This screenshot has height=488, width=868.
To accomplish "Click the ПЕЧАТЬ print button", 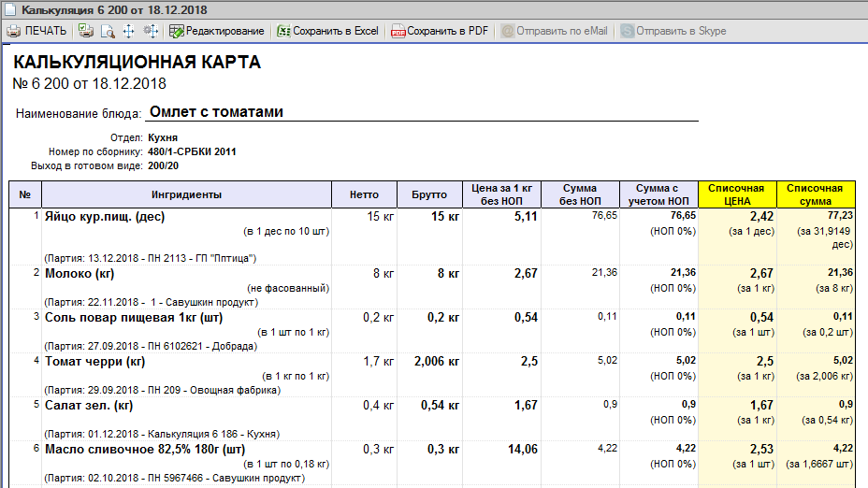I will click(x=37, y=31).
